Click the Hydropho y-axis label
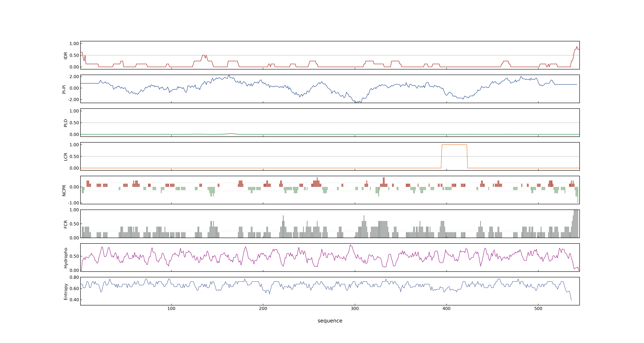Image resolution: width=644 pixels, height=343 pixels. [x=66, y=258]
